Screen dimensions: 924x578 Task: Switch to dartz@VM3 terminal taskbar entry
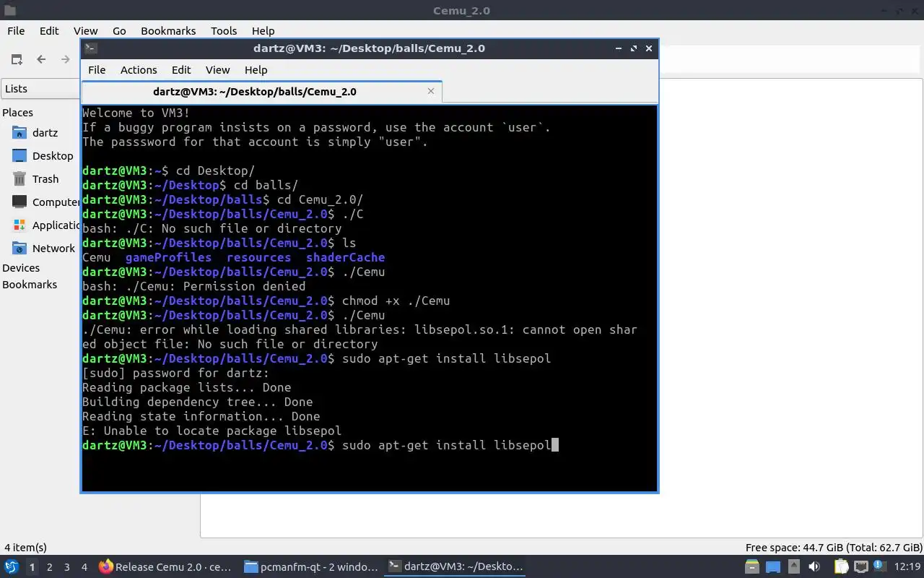456,567
